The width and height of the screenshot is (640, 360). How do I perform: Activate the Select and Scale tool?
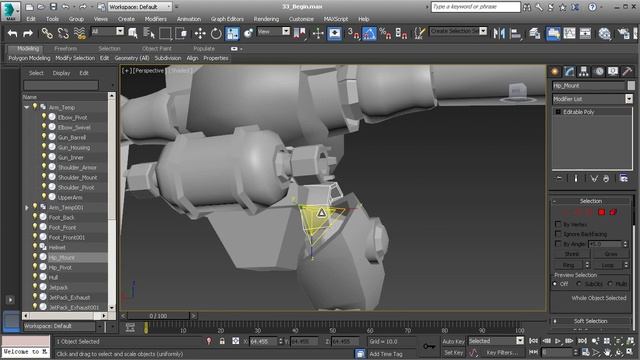click(x=232, y=33)
